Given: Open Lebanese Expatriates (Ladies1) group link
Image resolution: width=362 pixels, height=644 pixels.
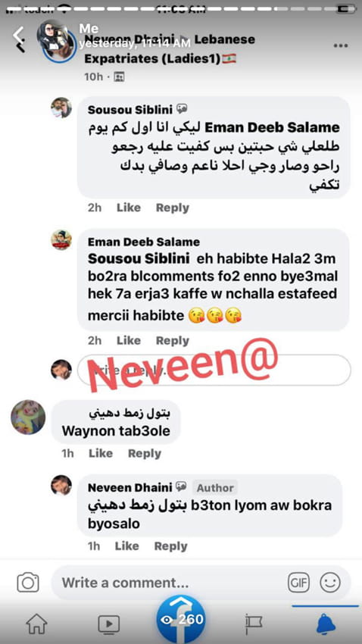Looking at the screenshot, I should [170, 49].
